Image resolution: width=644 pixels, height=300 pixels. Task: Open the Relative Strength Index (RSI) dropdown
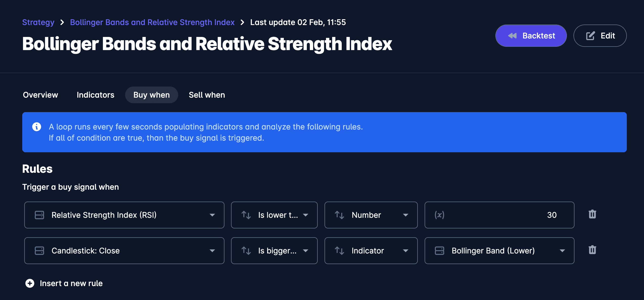[x=124, y=215]
